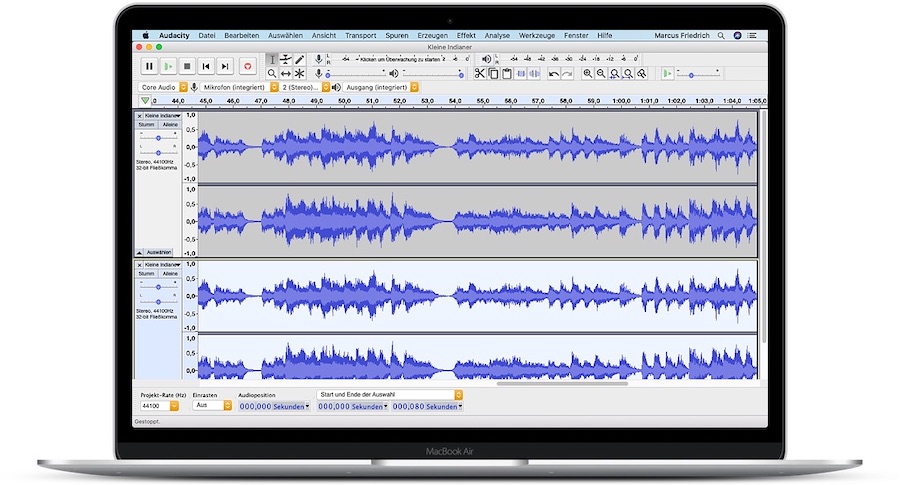900x485 pixels.
Task: Toggle Alleine on the first track
Action: tap(170, 125)
